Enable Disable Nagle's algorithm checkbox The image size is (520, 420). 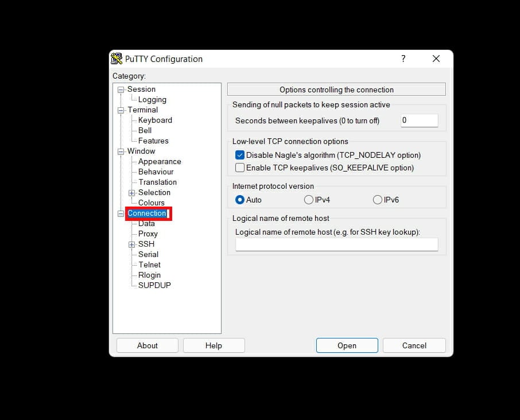240,155
